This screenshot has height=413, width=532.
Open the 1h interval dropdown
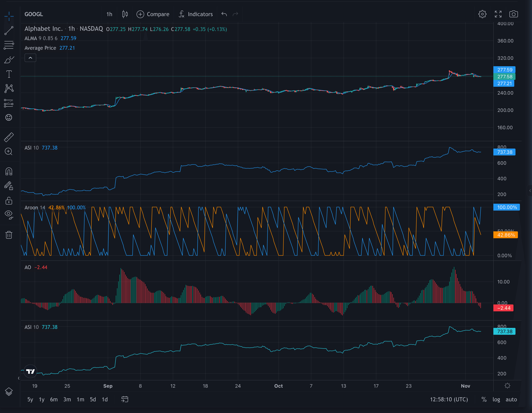coord(109,14)
